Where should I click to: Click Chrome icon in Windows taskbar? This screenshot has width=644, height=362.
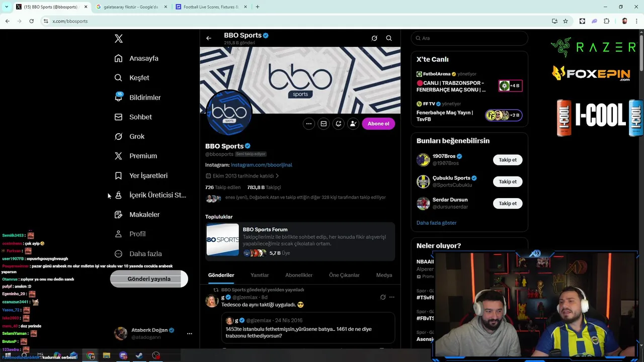pyautogui.click(x=91, y=356)
